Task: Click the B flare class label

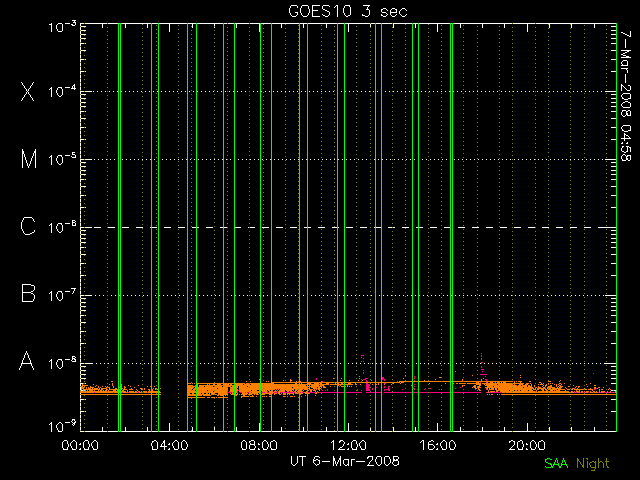Action: click(x=28, y=293)
